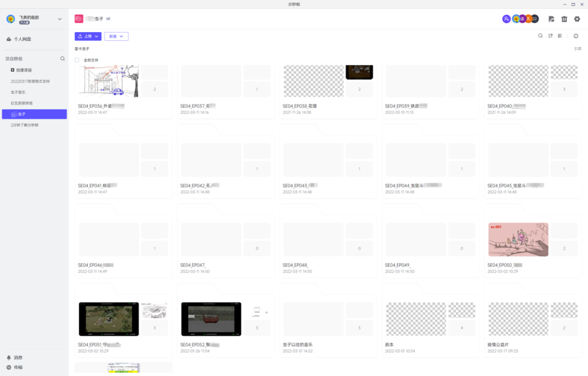Click the sunflower user avatar in sidebar
The image size is (588, 376).
point(11,19)
